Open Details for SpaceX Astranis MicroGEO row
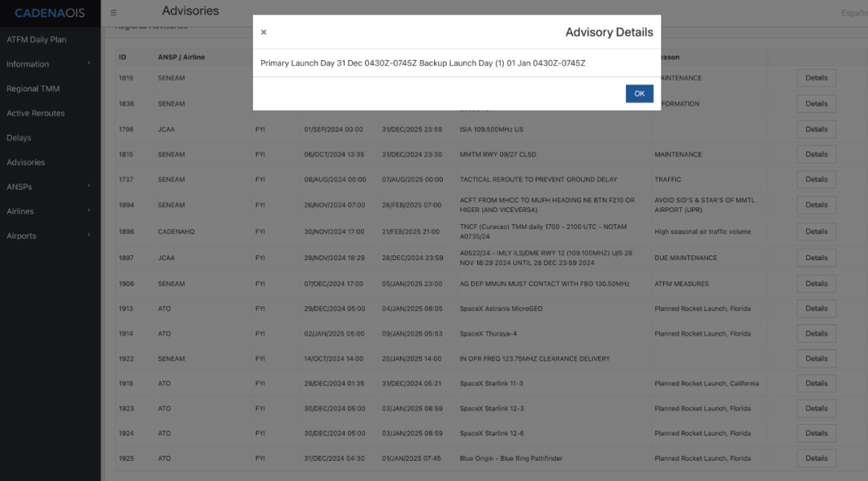Image resolution: width=868 pixels, height=481 pixels. point(816,308)
